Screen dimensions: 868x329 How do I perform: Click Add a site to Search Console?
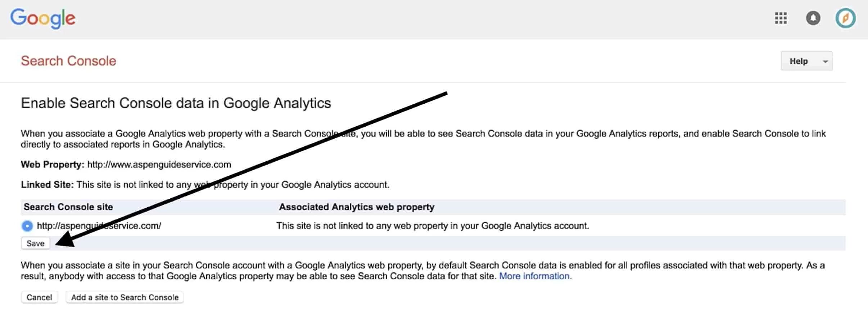[125, 297]
